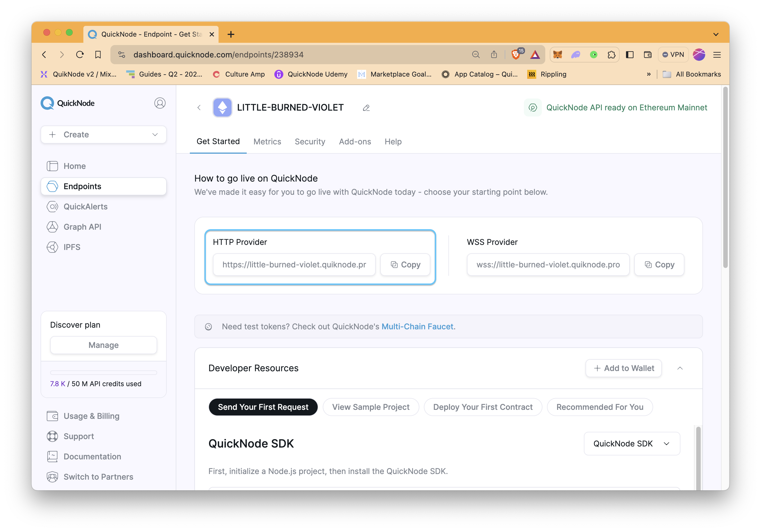
Task: Click the browser address bar URL
Action: pos(219,54)
